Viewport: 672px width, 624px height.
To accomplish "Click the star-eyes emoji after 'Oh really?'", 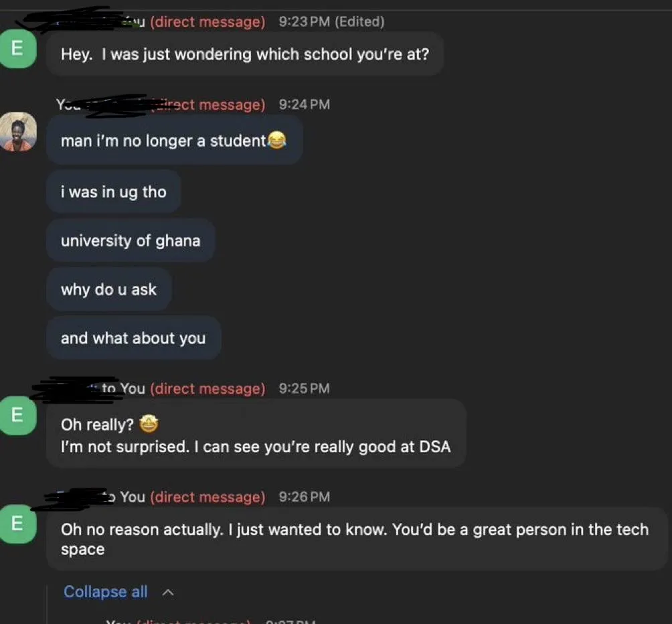I will point(149,424).
